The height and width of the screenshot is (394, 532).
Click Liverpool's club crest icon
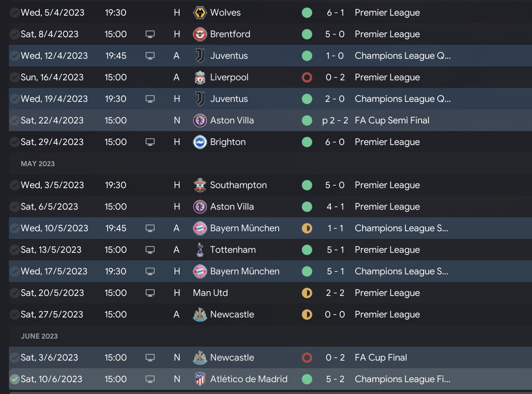click(200, 77)
